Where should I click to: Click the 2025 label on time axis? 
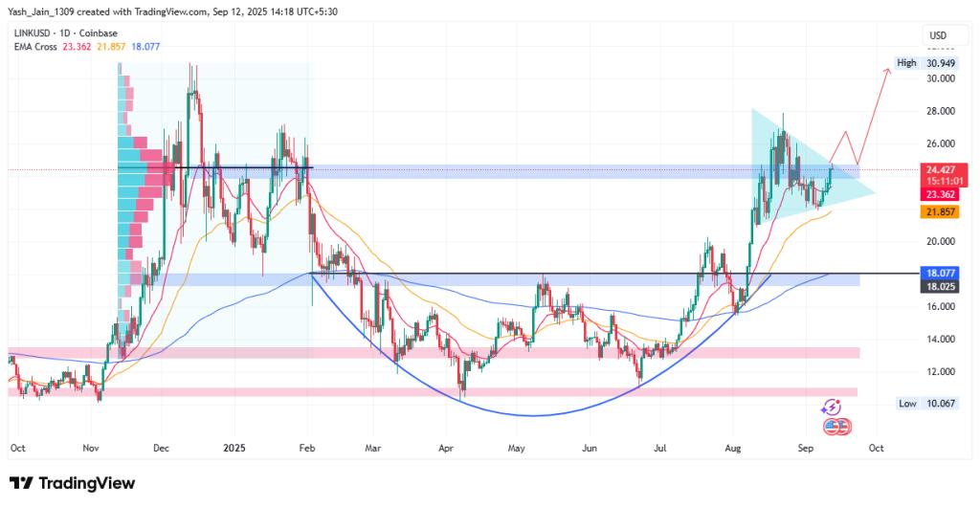click(x=235, y=447)
